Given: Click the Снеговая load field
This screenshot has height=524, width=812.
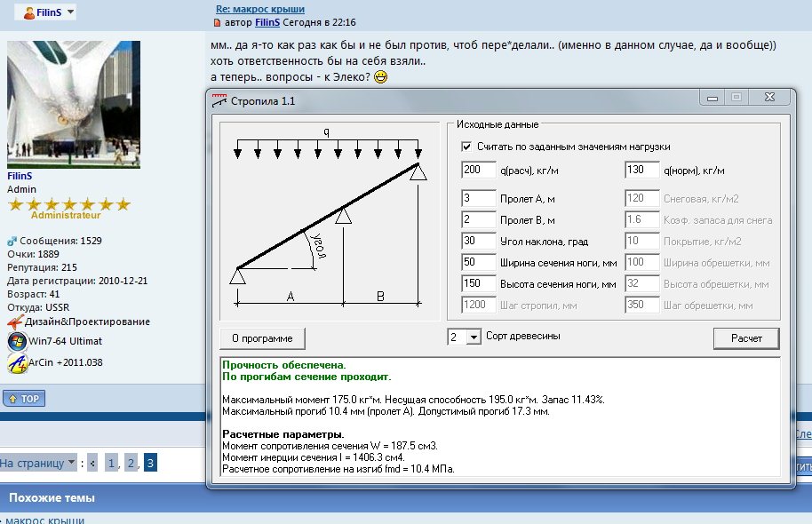Looking at the screenshot, I should click(x=642, y=198).
